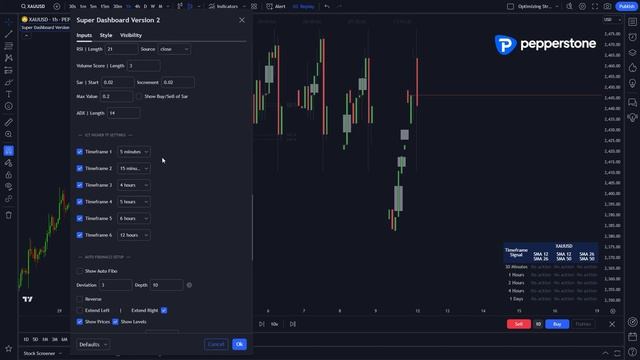The image size is (640, 360).
Task: Confirm settings with the Ok button
Action: (239, 344)
